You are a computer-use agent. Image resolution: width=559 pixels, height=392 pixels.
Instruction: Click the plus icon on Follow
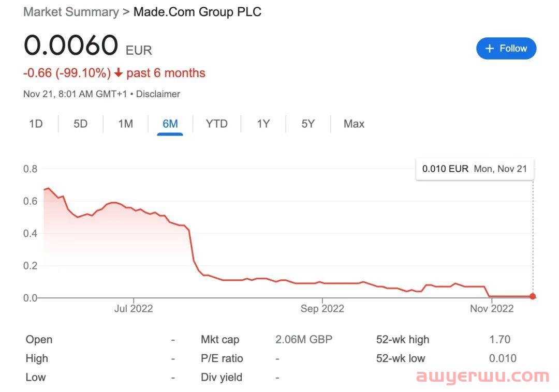pyautogui.click(x=490, y=49)
